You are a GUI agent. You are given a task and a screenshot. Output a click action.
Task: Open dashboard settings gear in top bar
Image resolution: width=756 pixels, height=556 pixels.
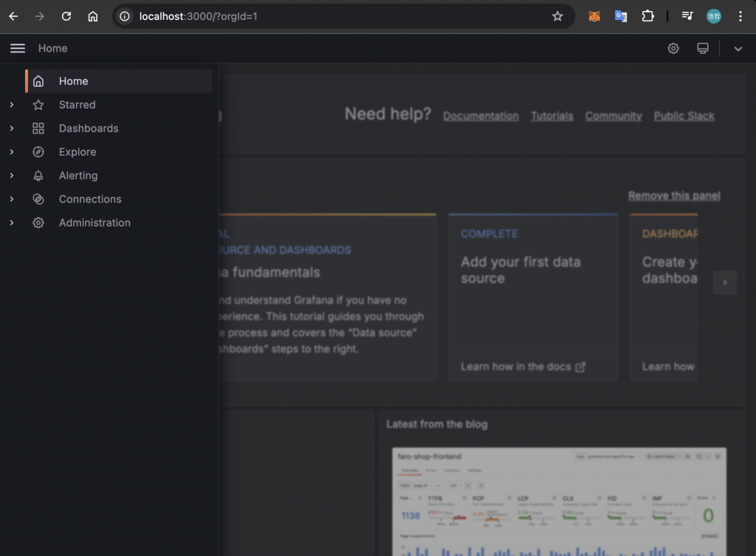pos(673,48)
